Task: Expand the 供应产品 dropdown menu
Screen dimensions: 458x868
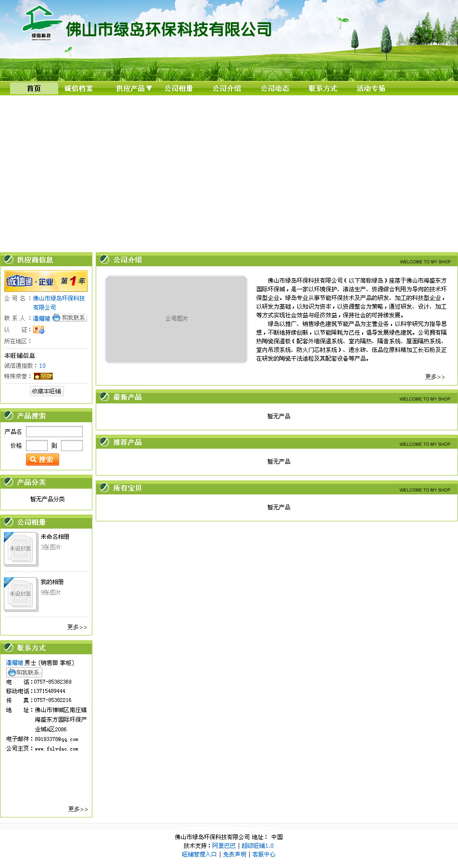Action: [x=134, y=89]
